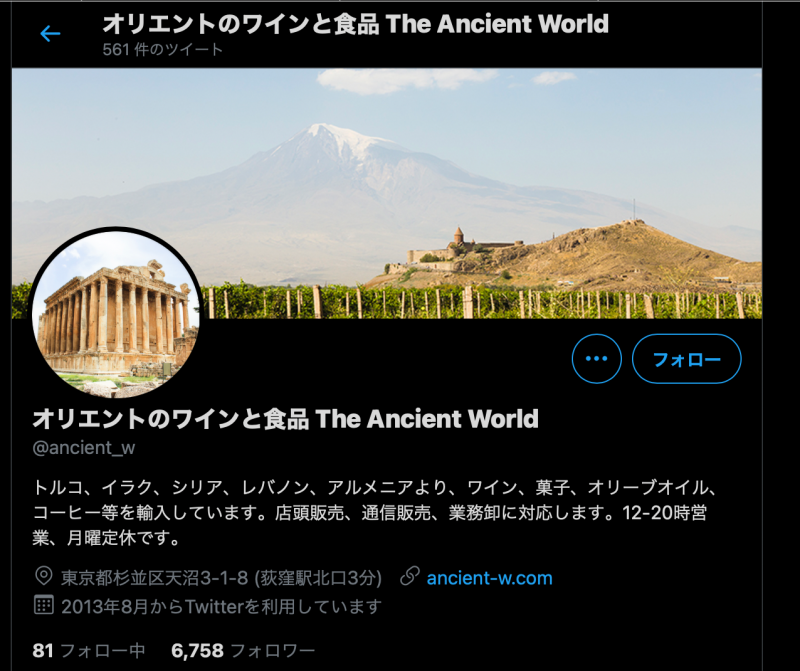Click the 561 件のツイート tweet count
Screen dimensions: 800x671
point(163,49)
